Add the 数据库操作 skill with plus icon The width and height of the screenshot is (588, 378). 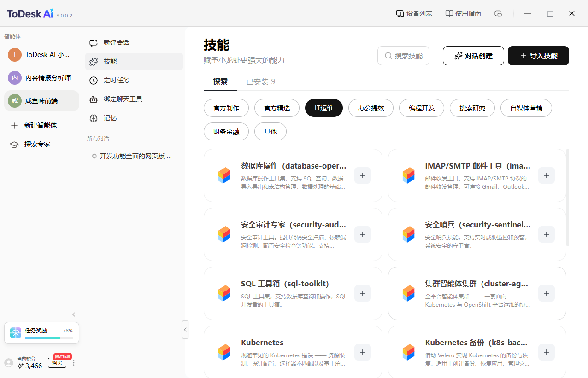(363, 175)
